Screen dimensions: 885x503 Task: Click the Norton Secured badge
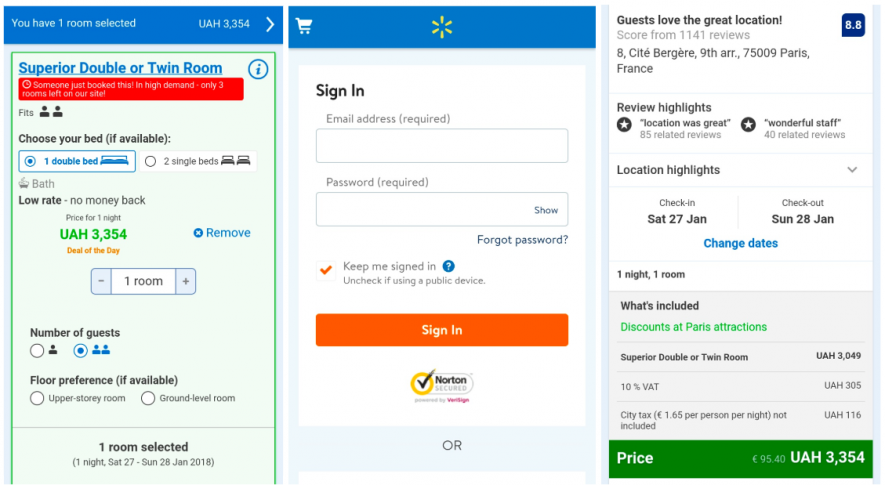(441, 386)
